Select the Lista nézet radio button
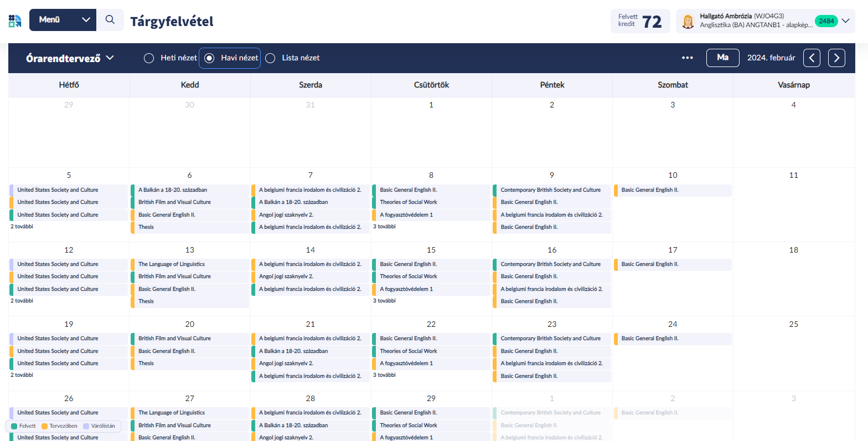This screenshot has width=868, height=441. (270, 58)
